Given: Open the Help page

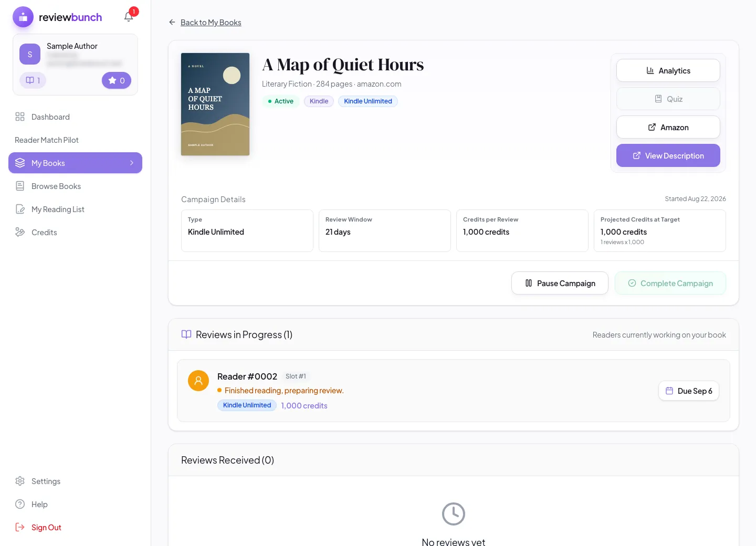Looking at the screenshot, I should point(75,504).
